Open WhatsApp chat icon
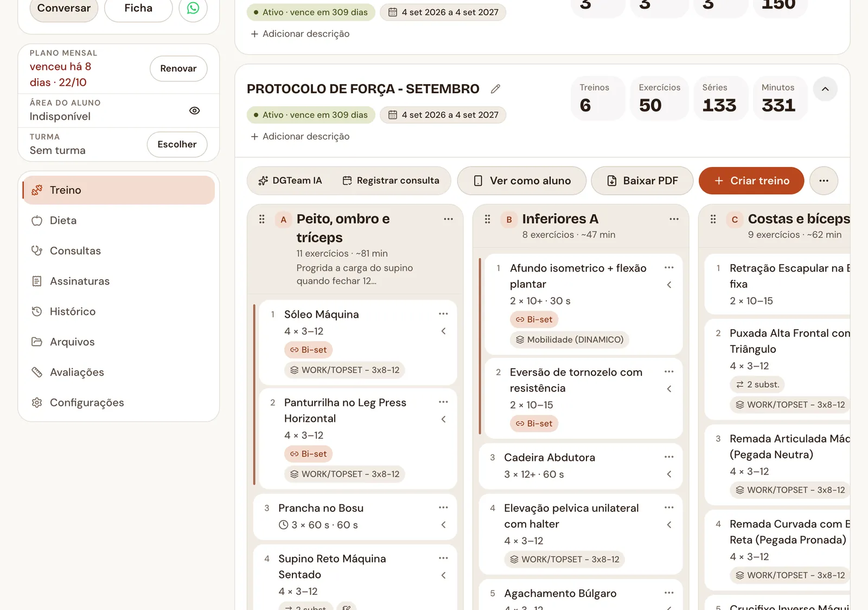The height and width of the screenshot is (610, 868). pos(193,8)
